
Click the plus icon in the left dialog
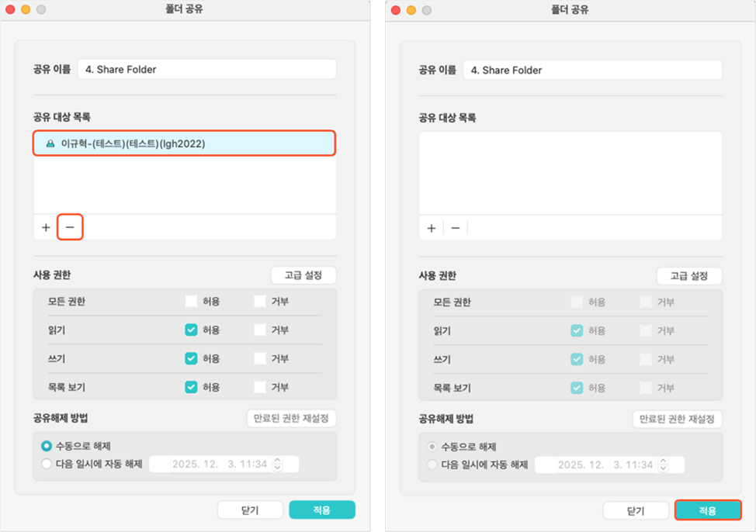coord(46,227)
